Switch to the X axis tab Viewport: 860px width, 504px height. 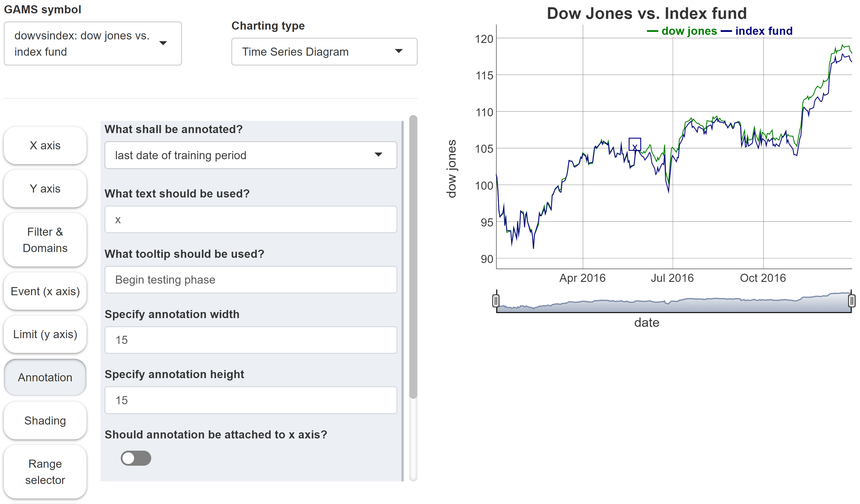point(45,146)
